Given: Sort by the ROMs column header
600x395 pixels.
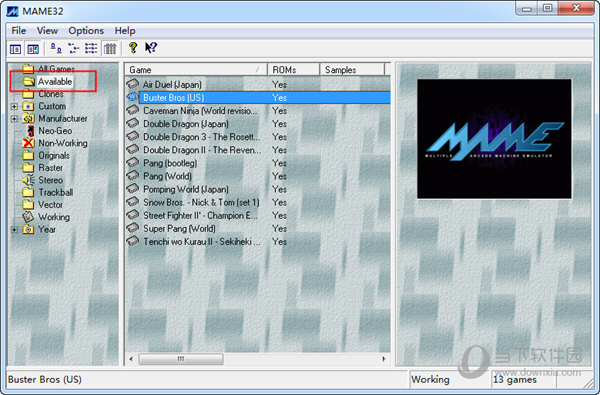Looking at the screenshot, I should point(293,70).
